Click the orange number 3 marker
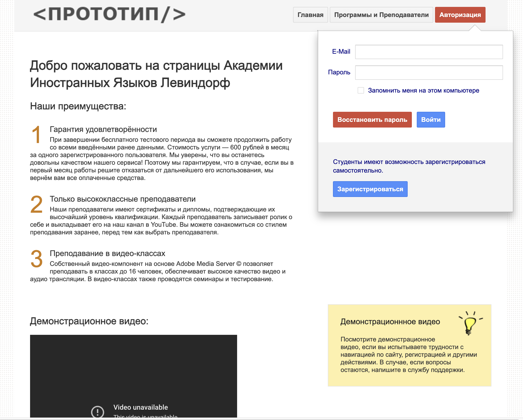 pyautogui.click(x=36, y=258)
